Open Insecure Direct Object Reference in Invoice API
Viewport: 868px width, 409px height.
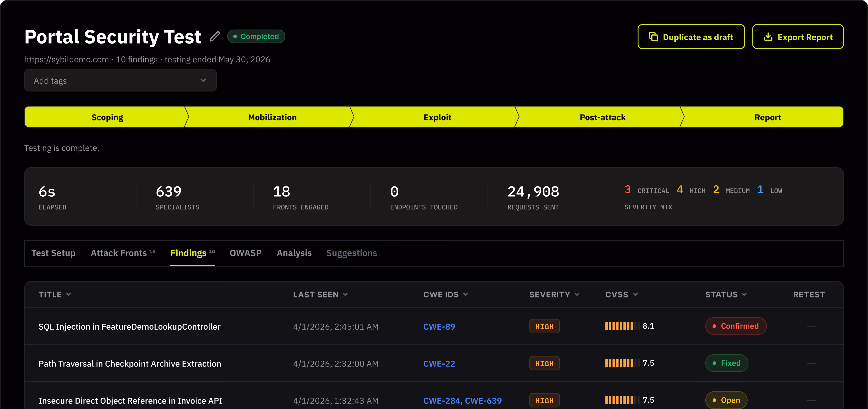coord(131,401)
